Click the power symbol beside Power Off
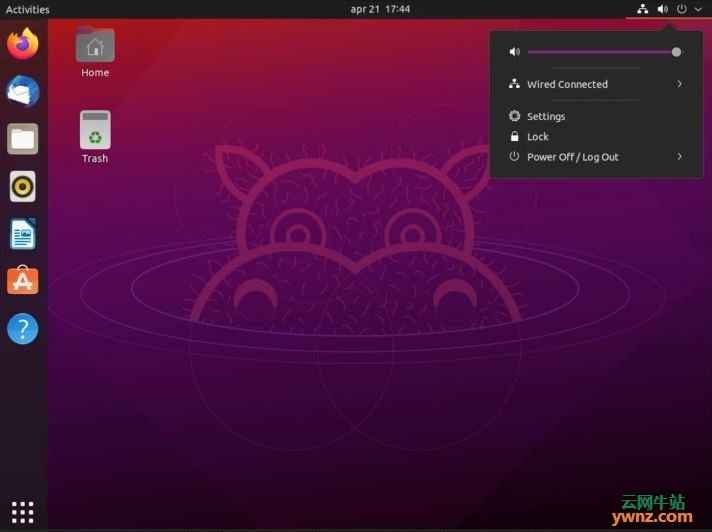712x532 pixels. [514, 157]
